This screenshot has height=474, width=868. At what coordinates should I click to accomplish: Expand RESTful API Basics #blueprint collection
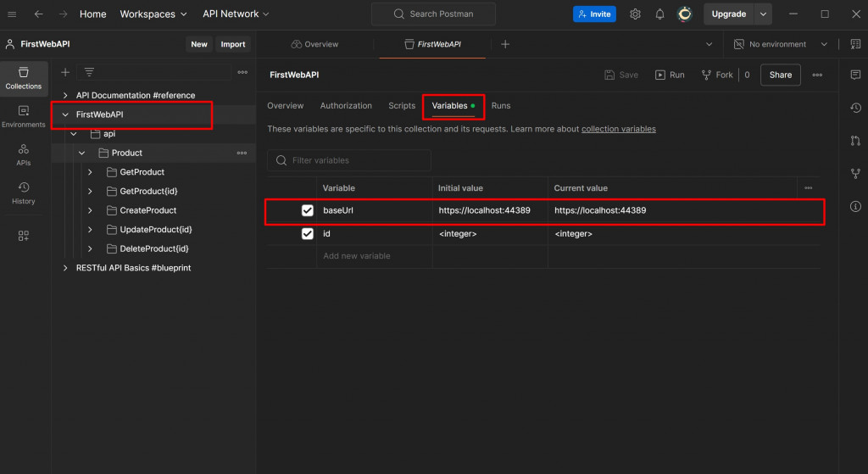[65, 268]
